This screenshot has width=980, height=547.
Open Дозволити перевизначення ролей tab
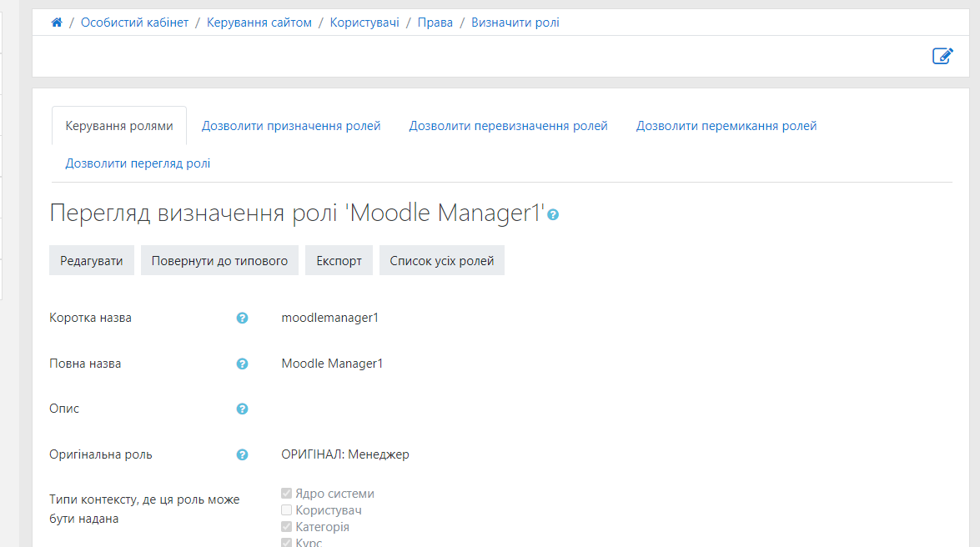(x=508, y=126)
